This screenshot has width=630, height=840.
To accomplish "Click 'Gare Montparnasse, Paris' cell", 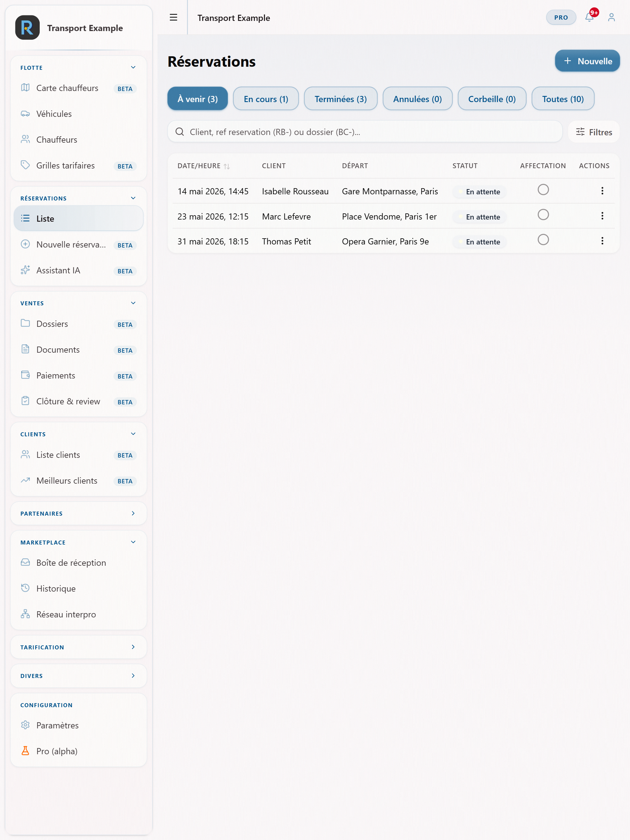I will tap(390, 191).
